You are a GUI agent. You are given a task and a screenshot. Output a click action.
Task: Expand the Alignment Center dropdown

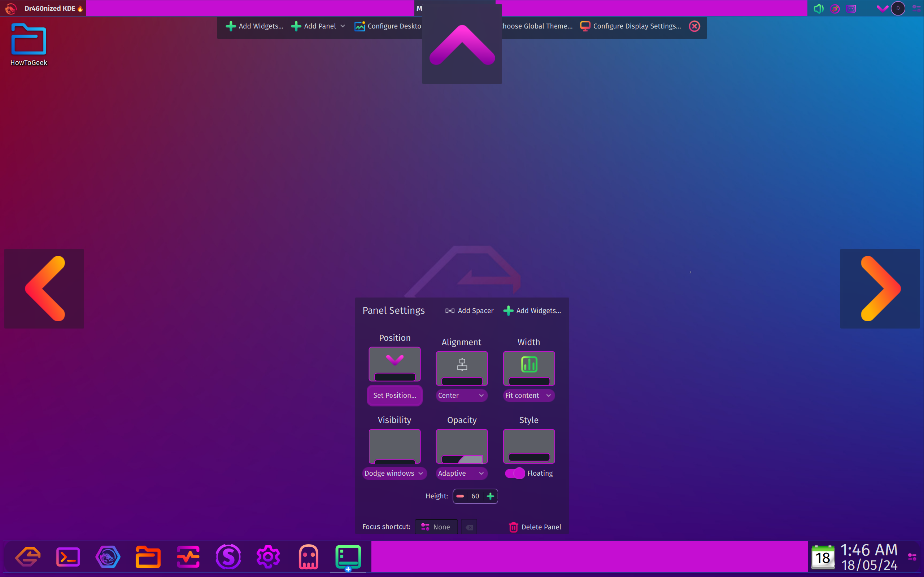tap(462, 395)
